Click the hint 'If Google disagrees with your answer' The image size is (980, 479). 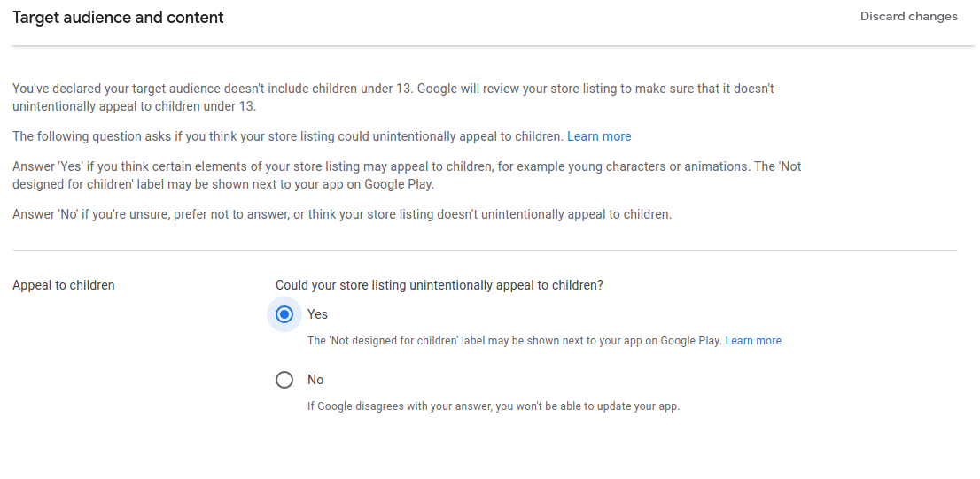[x=493, y=407]
